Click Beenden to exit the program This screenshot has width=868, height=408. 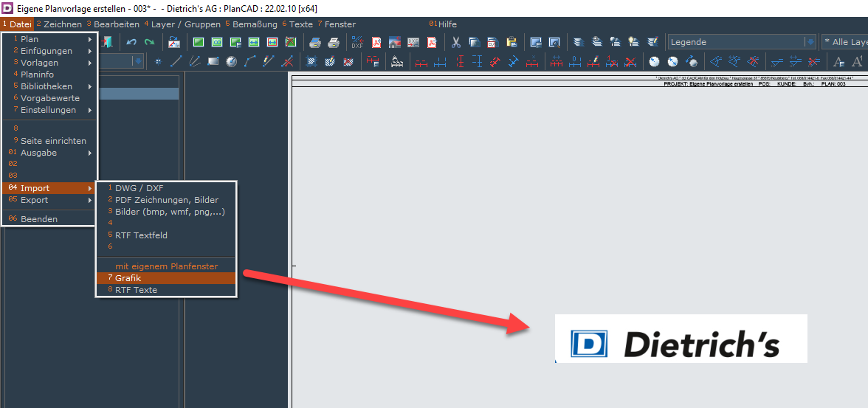38,219
